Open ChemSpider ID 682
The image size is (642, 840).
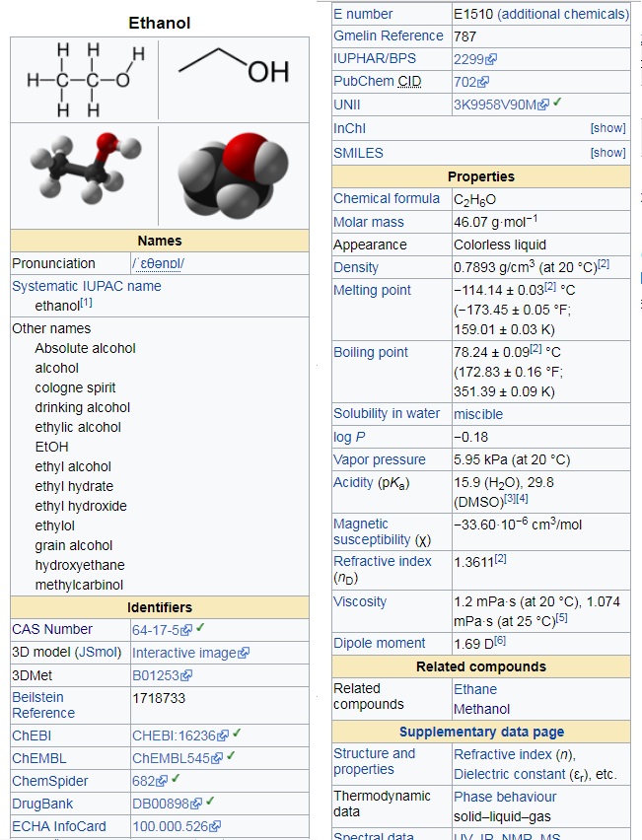pyautogui.click(x=143, y=782)
